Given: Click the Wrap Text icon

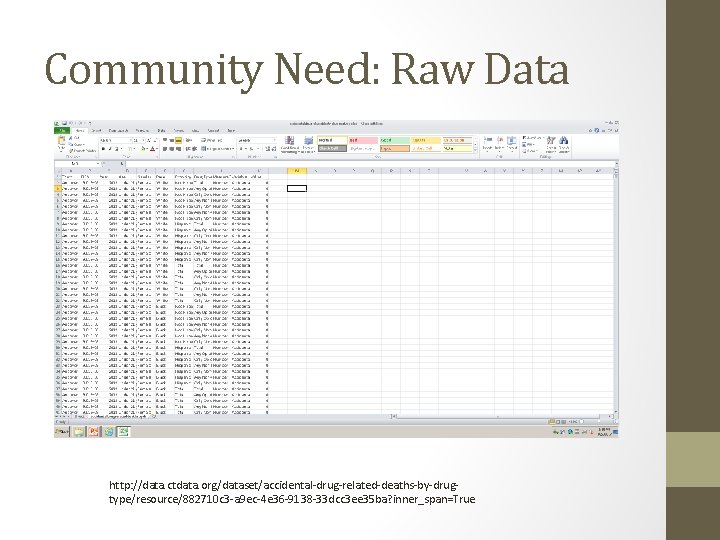Looking at the screenshot, I should pyautogui.click(x=203, y=140).
